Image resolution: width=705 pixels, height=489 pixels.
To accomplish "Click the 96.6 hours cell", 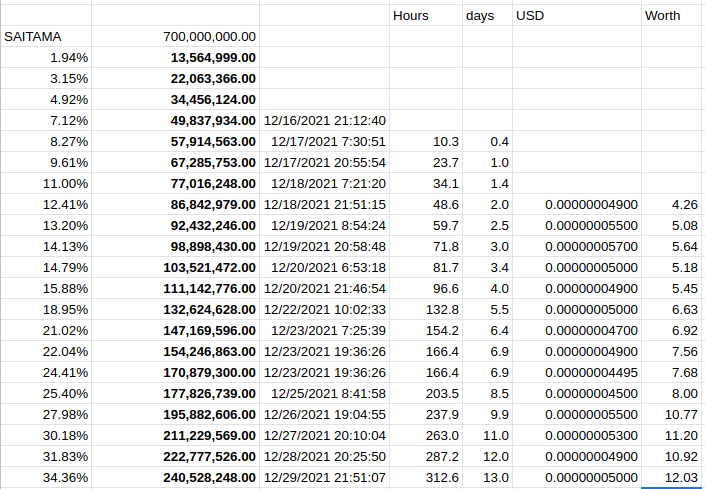I will pos(426,288).
